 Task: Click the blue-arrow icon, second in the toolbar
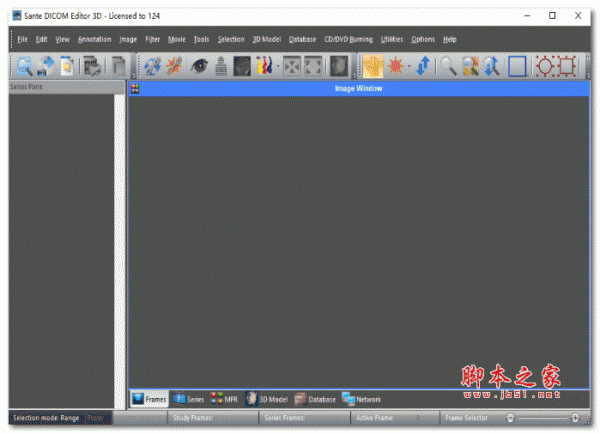pos(46,66)
